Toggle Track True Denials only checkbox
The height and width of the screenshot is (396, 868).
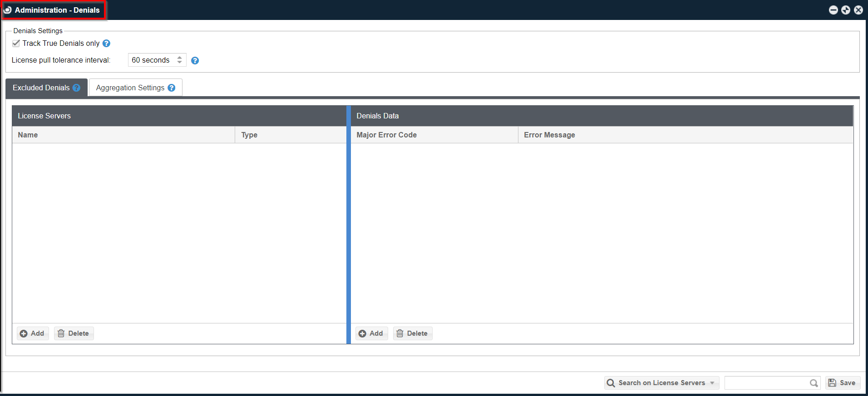(16, 43)
